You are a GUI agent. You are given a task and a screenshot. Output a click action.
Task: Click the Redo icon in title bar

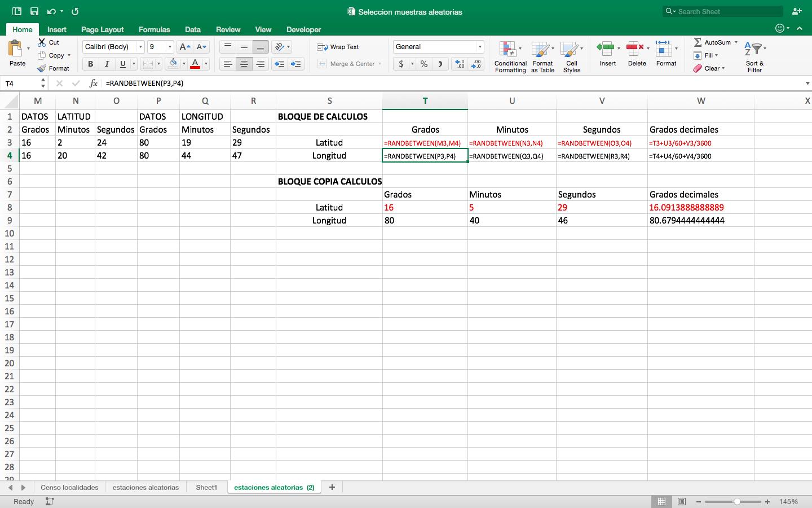[75, 11]
